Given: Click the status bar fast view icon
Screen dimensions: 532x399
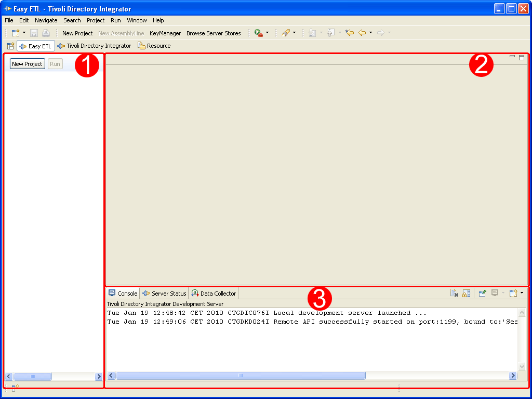Looking at the screenshot, I should pyautogui.click(x=15, y=388).
